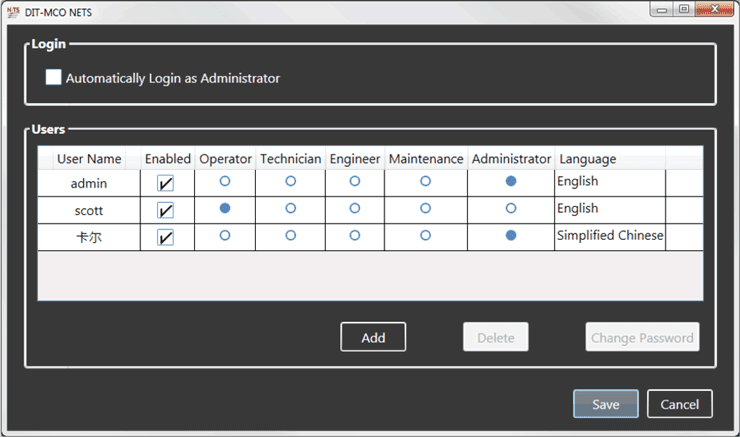Make scott an Administrator
Image resolution: width=740 pixels, height=437 pixels.
point(511,209)
